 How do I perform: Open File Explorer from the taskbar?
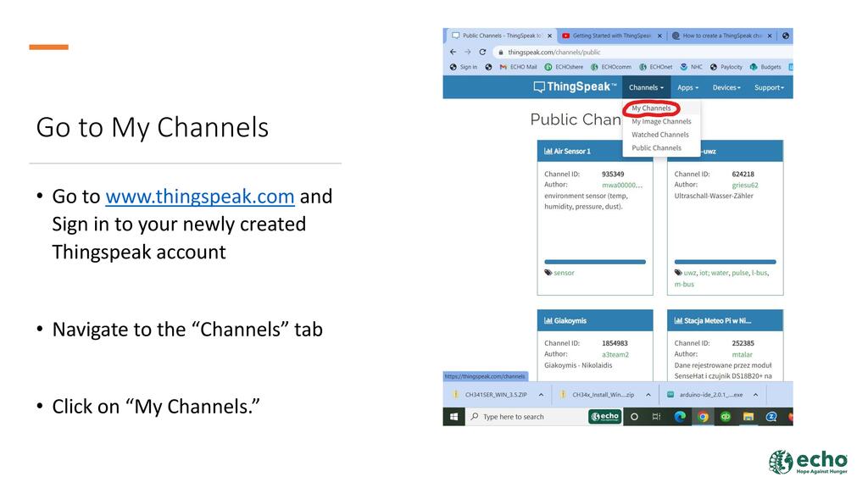click(748, 417)
